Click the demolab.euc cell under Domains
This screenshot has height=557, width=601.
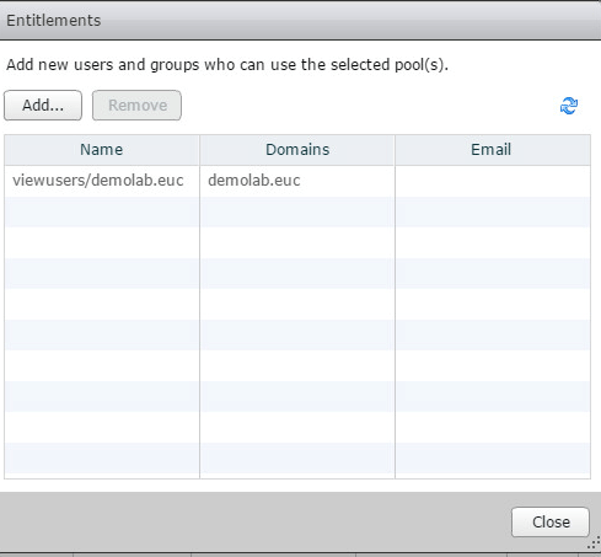point(254,181)
